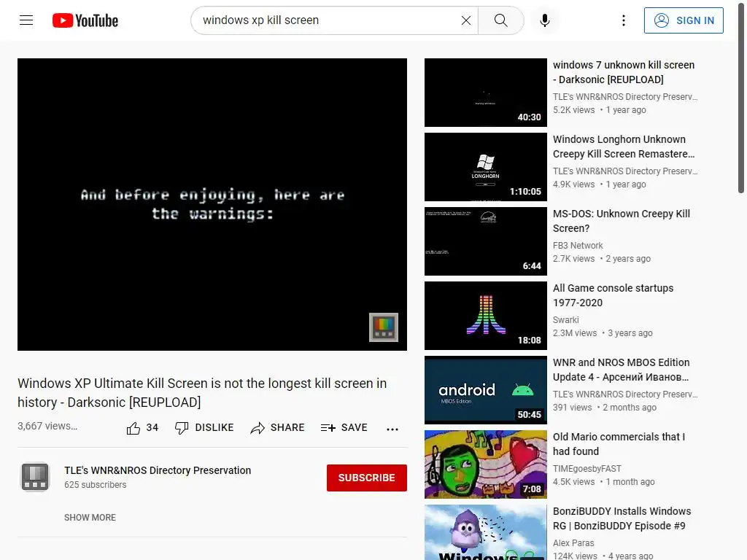Image resolution: width=747 pixels, height=560 pixels.
Task: Expand description with SHOW MORE
Action: click(x=90, y=517)
